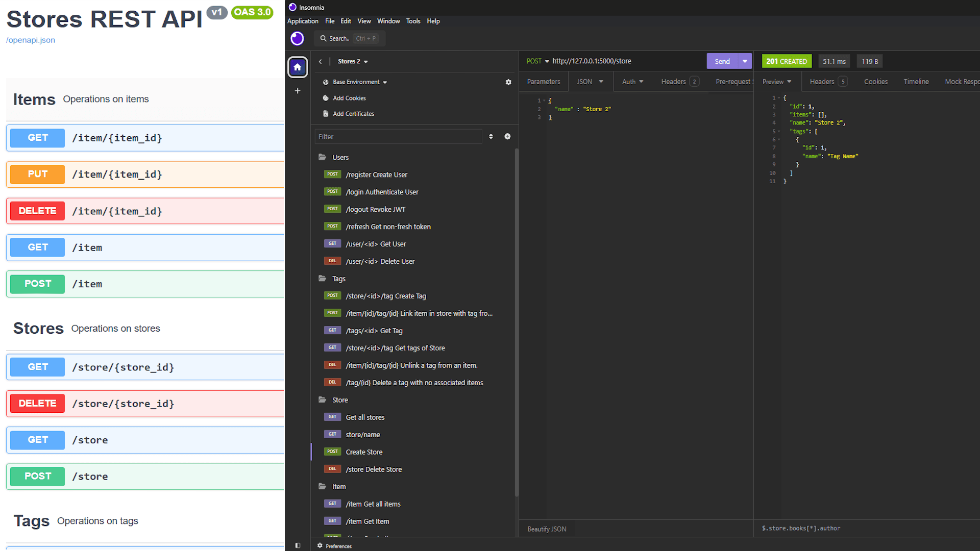Click the Filter requests field
The width and height of the screenshot is (980, 551).
pyautogui.click(x=398, y=137)
